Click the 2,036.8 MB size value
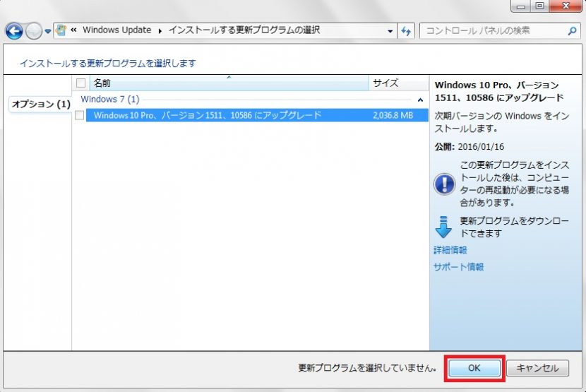This screenshot has height=392, width=586. pyautogui.click(x=393, y=115)
